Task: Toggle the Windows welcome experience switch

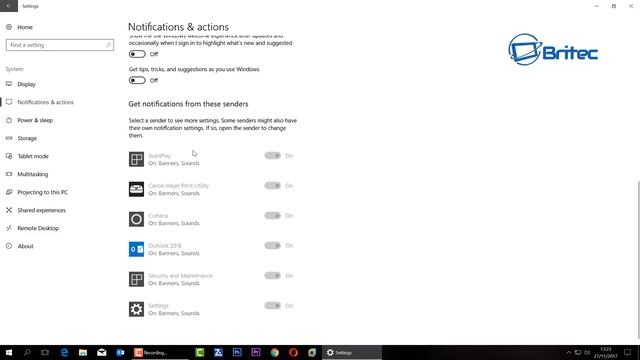Action: pos(137,54)
